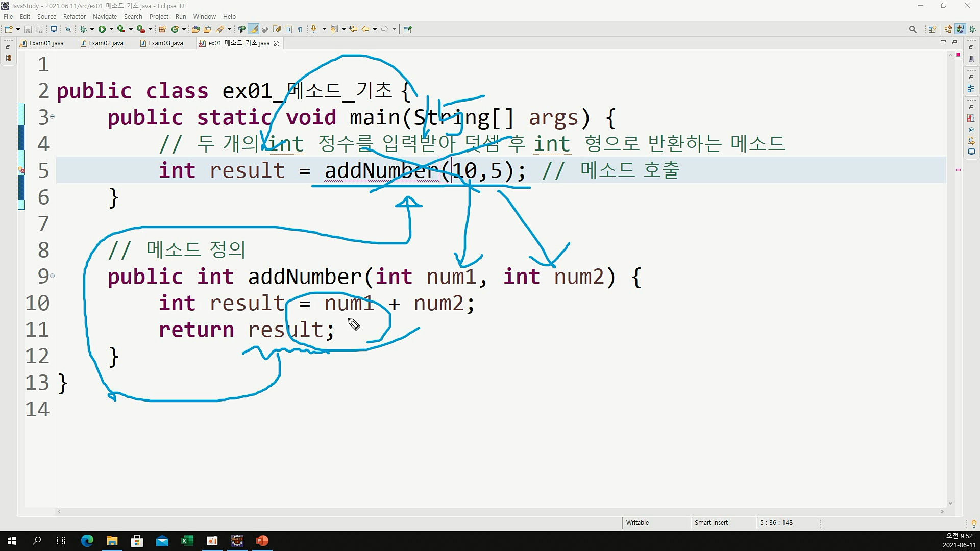Image resolution: width=980 pixels, height=551 pixels.
Task: Open the Refactor menu
Action: [x=74, y=16]
